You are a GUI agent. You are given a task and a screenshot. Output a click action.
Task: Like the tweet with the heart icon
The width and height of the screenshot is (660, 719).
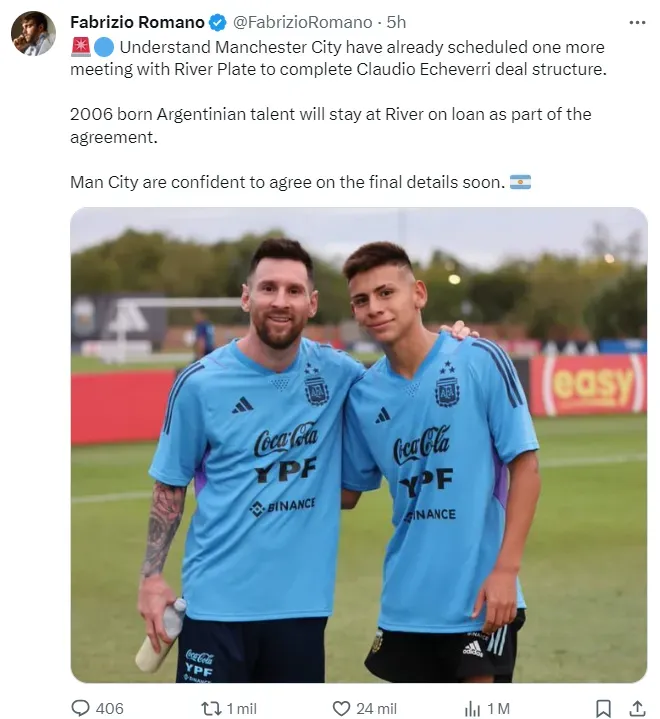pos(341,708)
